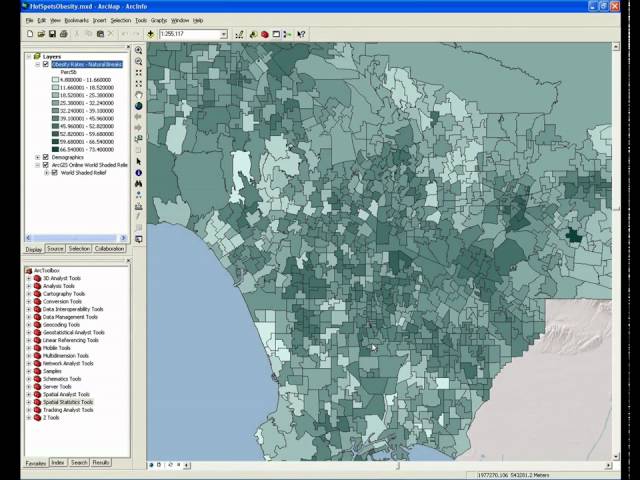Close the table of contents panel

[x=128, y=47]
